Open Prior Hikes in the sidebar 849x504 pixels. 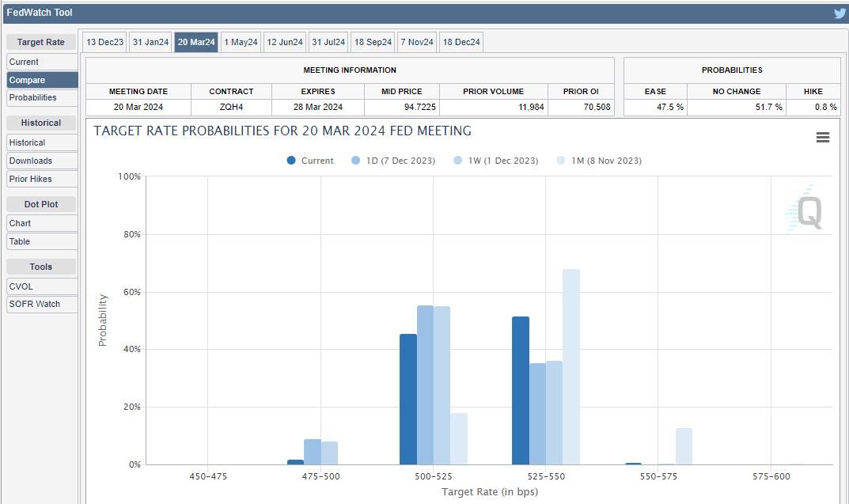42,179
